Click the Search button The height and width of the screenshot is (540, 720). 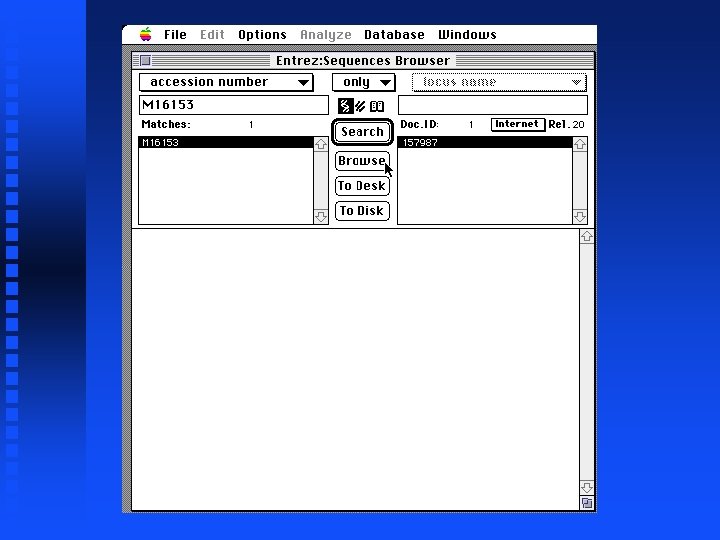coord(362,132)
